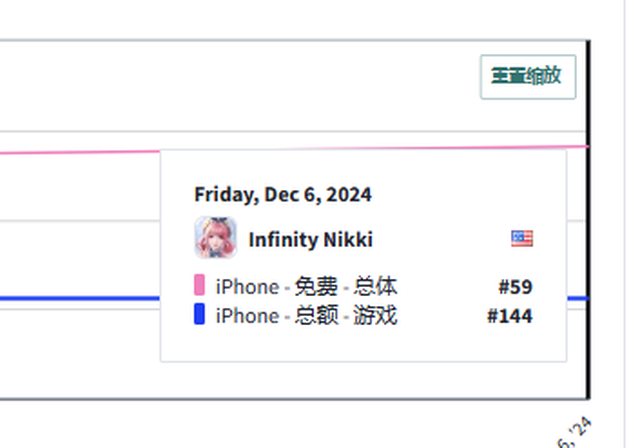Click the 重置缩放 reset zoom button
The image size is (640, 448).
click(x=528, y=77)
